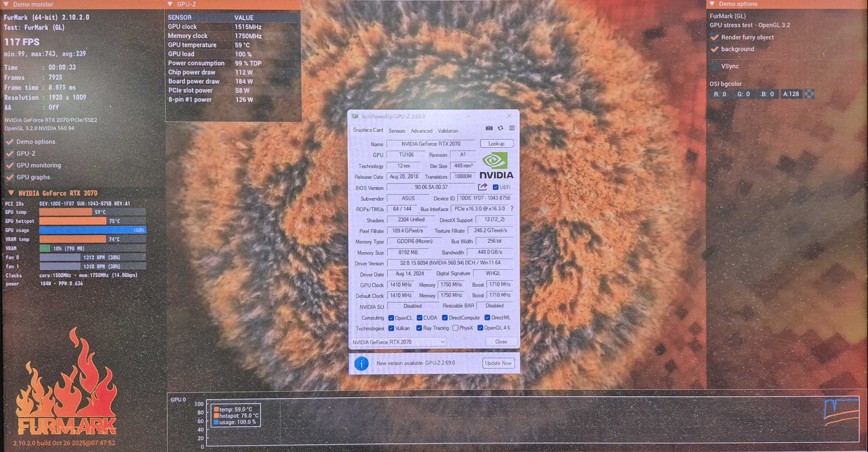This screenshot has width=868, height=452.
Task: Click the Lookup button
Action: tap(496, 144)
